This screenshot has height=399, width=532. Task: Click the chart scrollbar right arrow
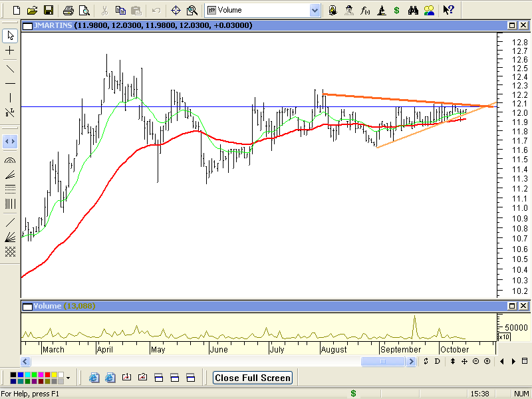click(x=412, y=361)
